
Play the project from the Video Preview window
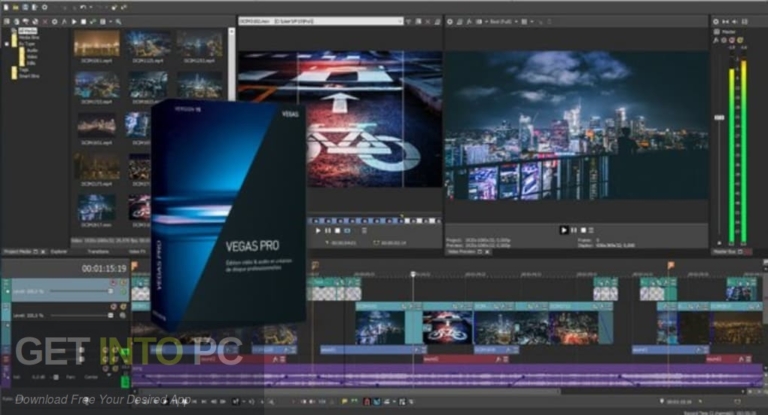coord(564,230)
